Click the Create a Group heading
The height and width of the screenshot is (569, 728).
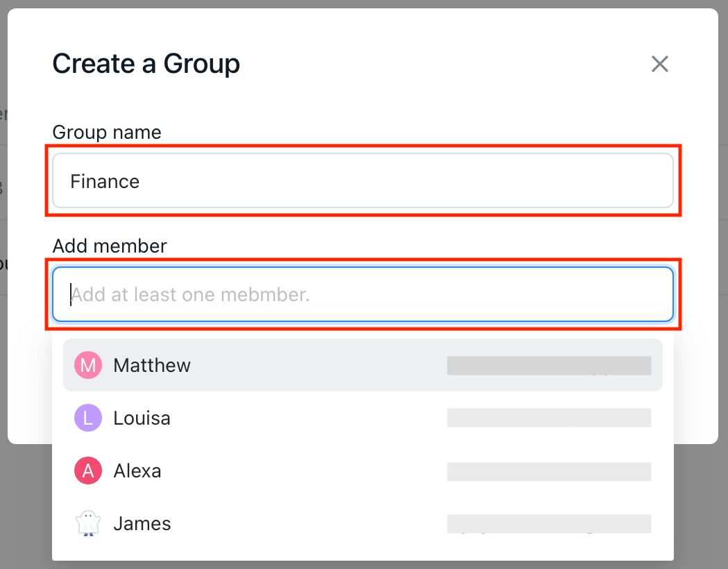(x=146, y=64)
